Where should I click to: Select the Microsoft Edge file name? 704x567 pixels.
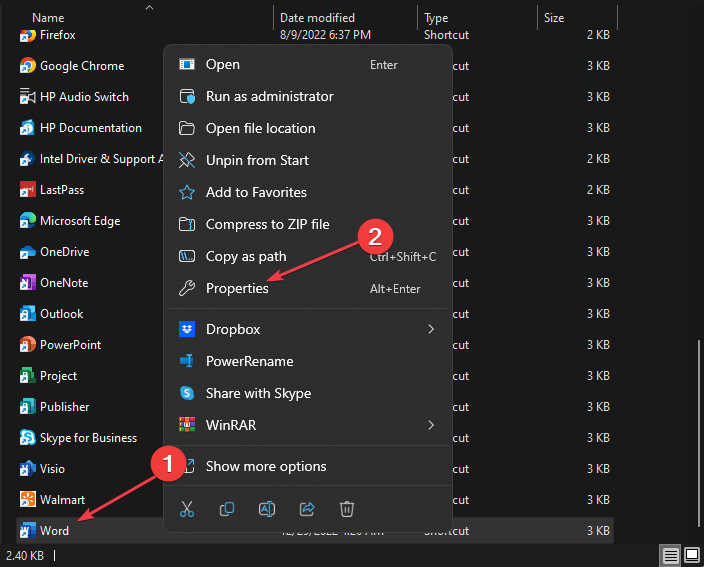tap(80, 221)
